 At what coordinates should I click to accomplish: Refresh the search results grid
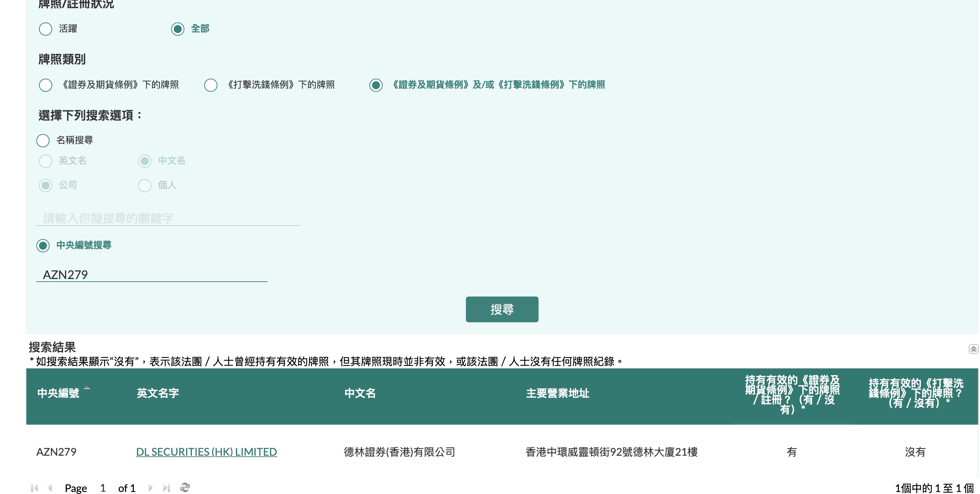pyautogui.click(x=185, y=487)
